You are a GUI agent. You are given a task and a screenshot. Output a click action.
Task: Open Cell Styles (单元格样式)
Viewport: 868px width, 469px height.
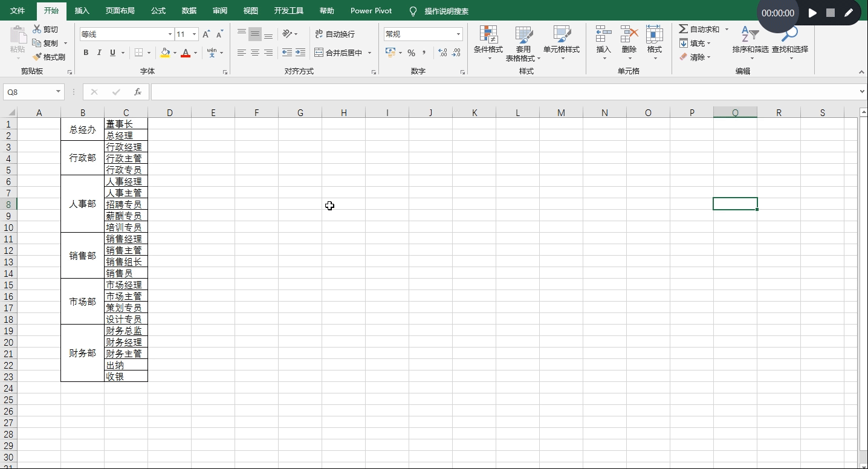click(562, 43)
